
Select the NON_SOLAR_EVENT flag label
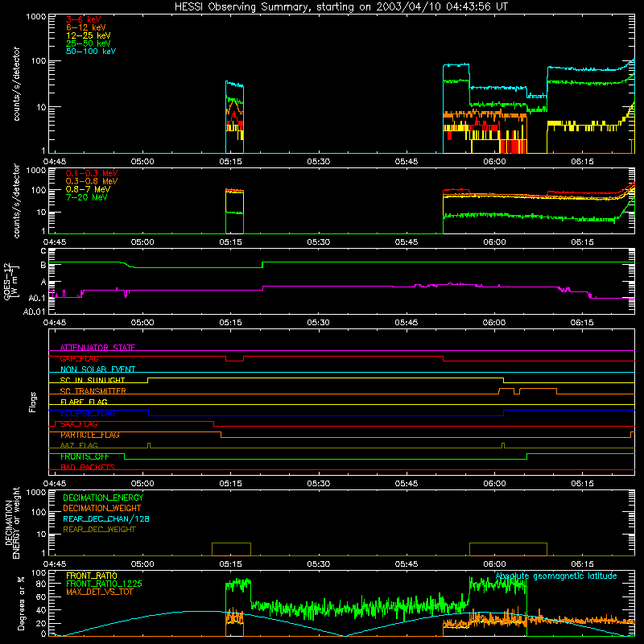click(x=97, y=369)
